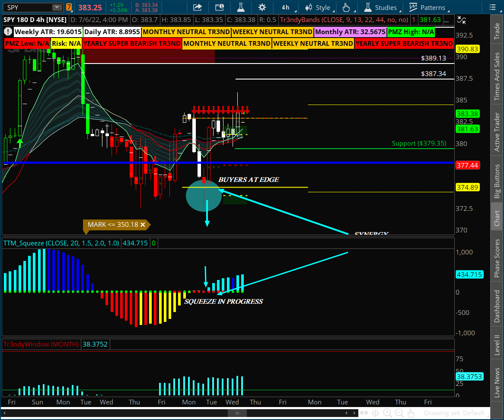Open the drawing tools hand menu

click(347, 7)
